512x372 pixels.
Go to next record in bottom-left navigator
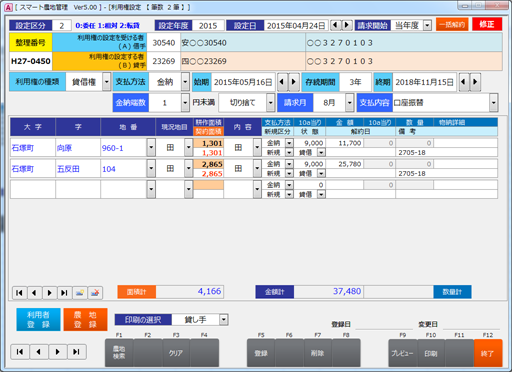tap(58, 352)
